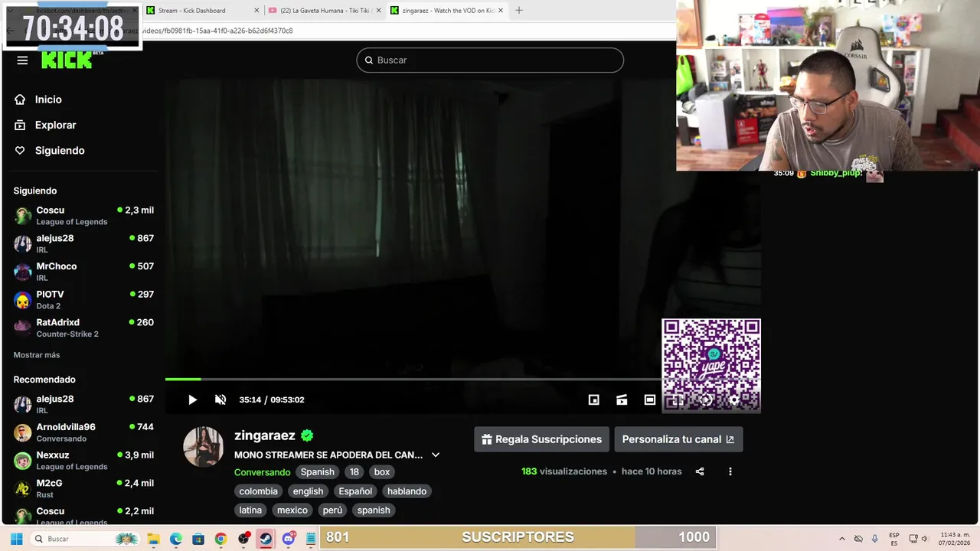Enable mini player mode
This screenshot has height=551, width=980.
[593, 399]
